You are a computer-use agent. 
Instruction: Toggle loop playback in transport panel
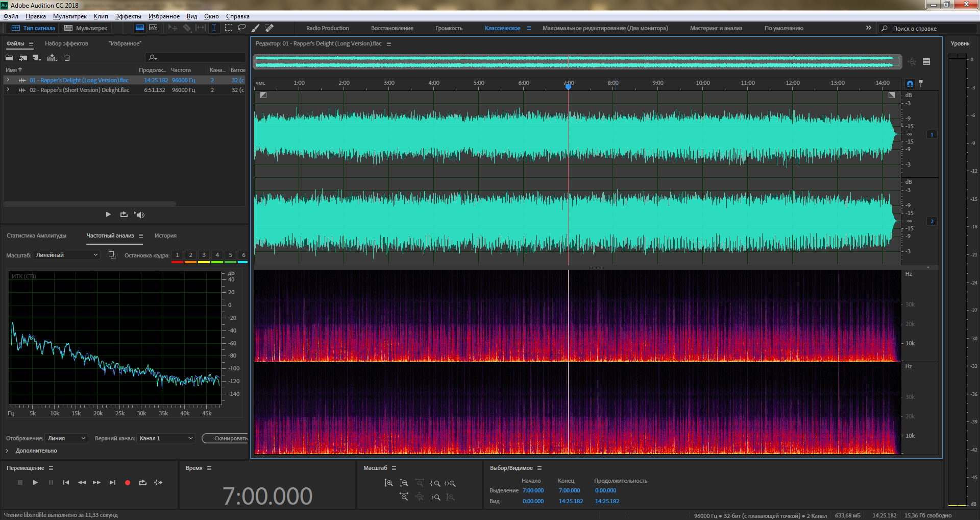pyautogui.click(x=143, y=482)
